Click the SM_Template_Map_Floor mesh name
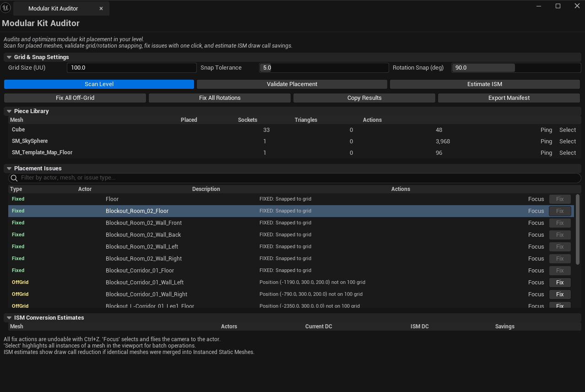This screenshot has height=392, width=585. coord(42,152)
